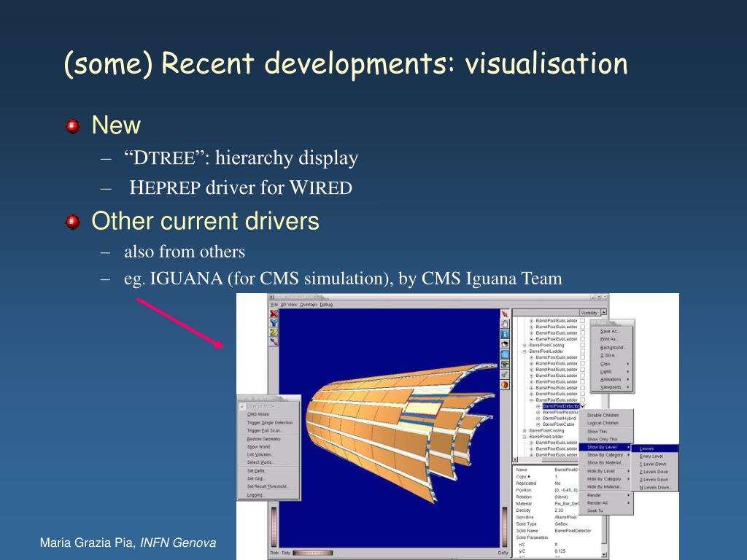The width and height of the screenshot is (747, 560).
Task: Select Show Only This
Action: (x=606, y=440)
